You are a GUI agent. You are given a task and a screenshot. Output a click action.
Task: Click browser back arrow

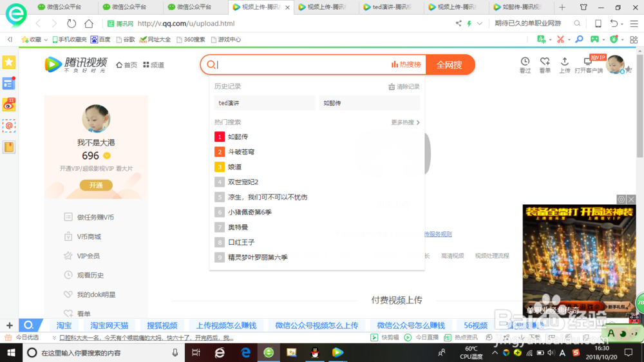pos(38,23)
